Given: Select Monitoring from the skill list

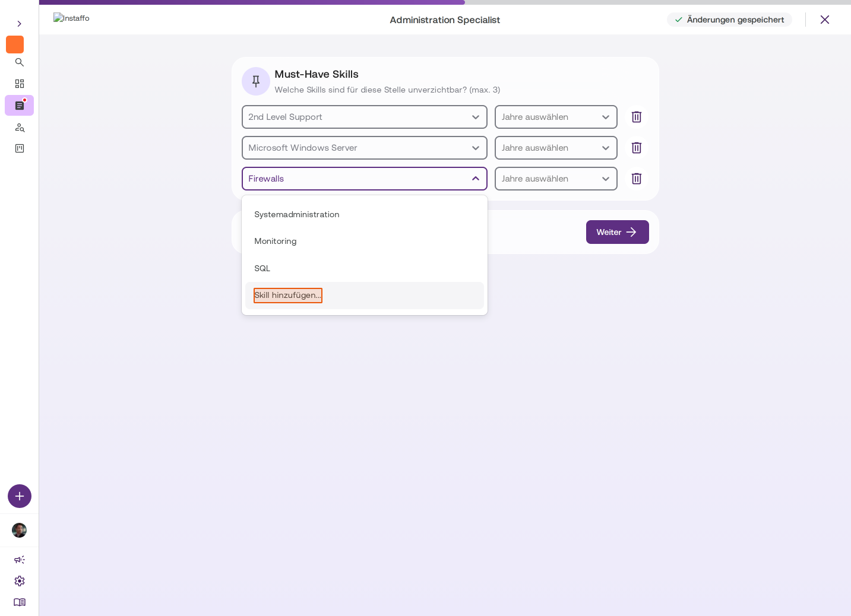Looking at the screenshot, I should coord(365,241).
